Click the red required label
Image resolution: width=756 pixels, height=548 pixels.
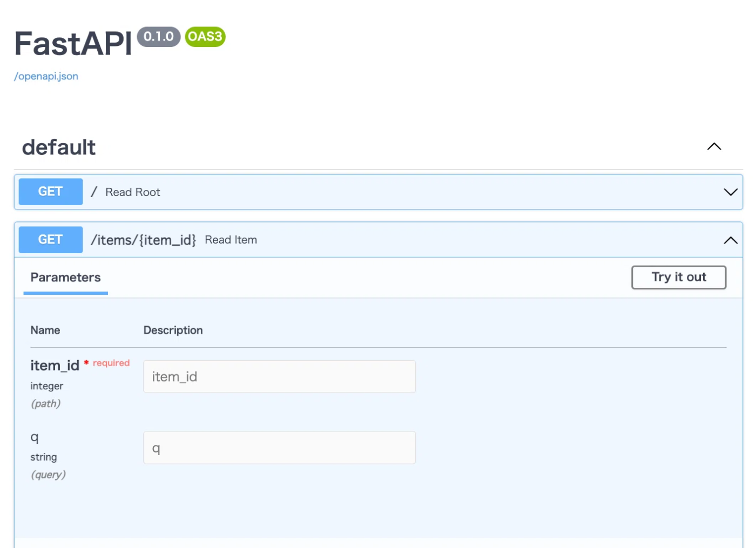111,363
